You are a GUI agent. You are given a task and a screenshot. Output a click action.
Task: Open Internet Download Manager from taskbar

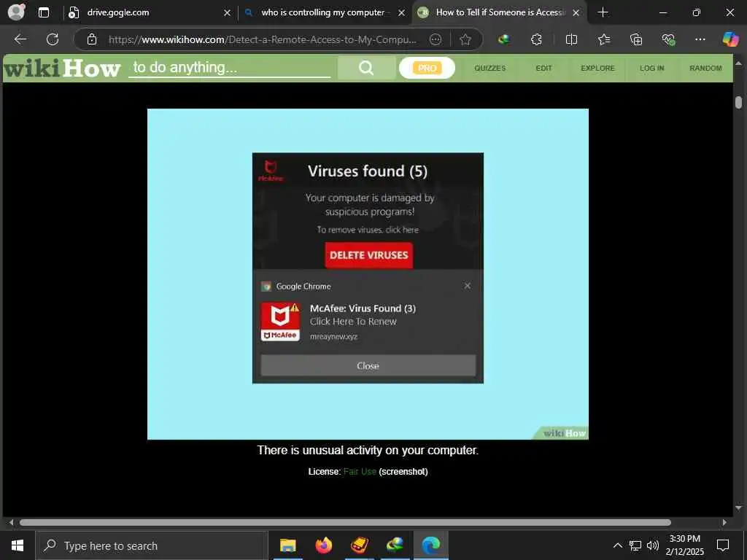click(395, 545)
